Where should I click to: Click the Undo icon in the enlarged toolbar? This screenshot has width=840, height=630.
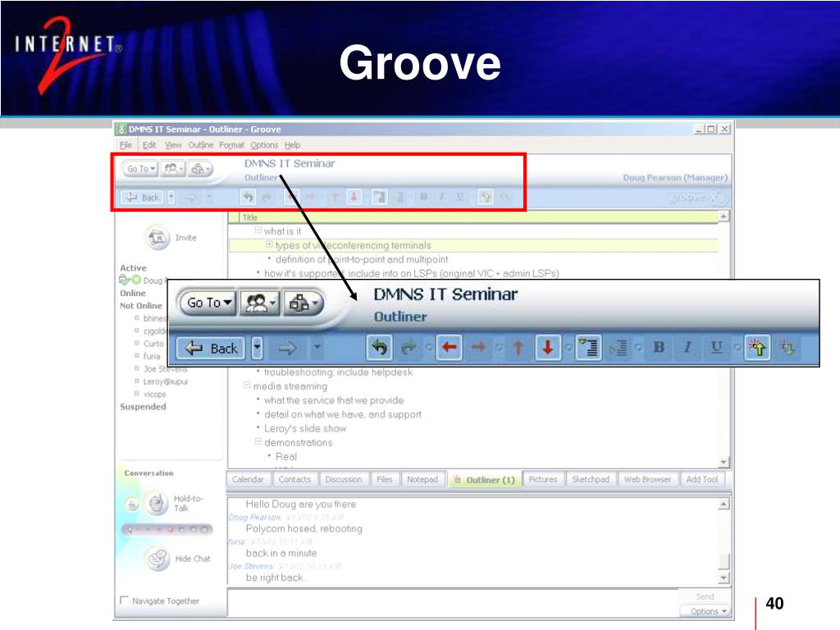click(x=380, y=348)
